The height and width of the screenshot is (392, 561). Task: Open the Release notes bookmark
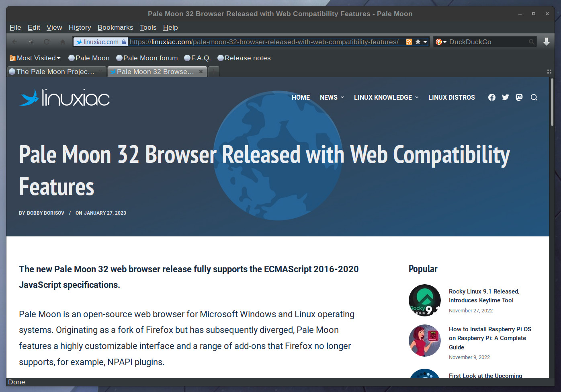(x=244, y=58)
